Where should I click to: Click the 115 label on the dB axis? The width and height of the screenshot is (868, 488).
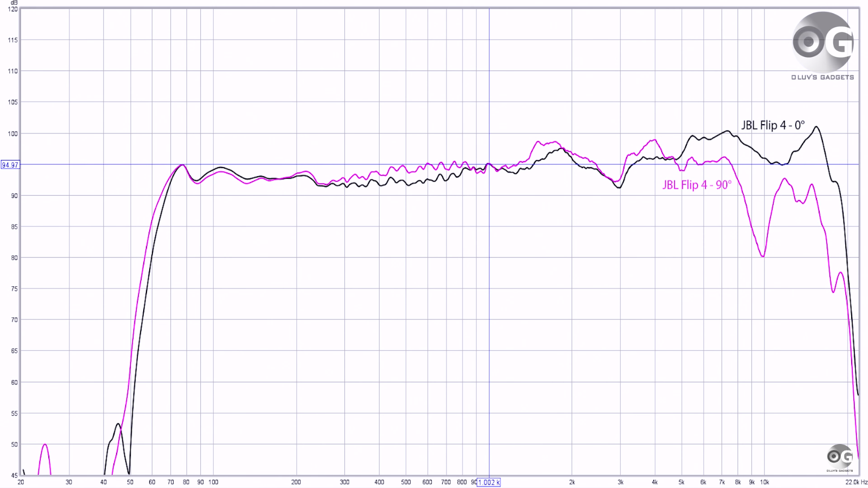point(13,40)
